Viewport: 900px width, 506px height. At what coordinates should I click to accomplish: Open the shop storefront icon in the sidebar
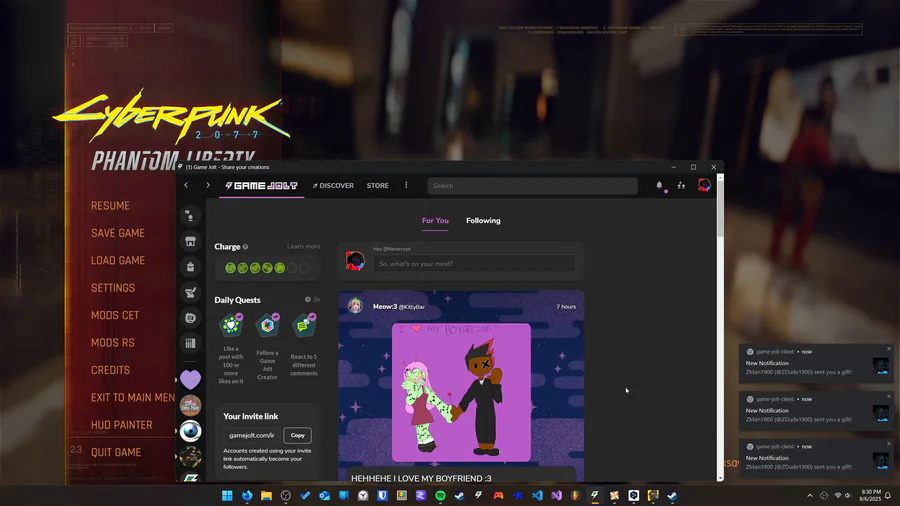coord(190,242)
